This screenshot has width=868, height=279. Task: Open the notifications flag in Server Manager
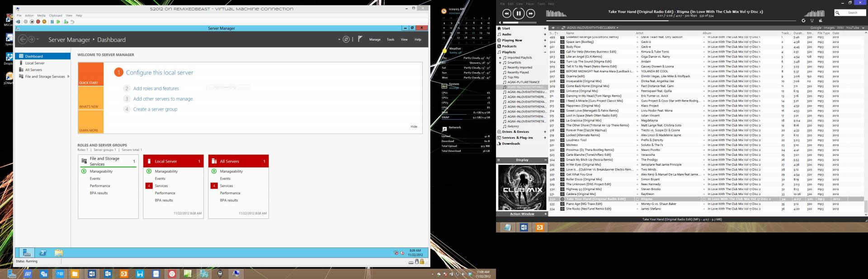tap(360, 39)
